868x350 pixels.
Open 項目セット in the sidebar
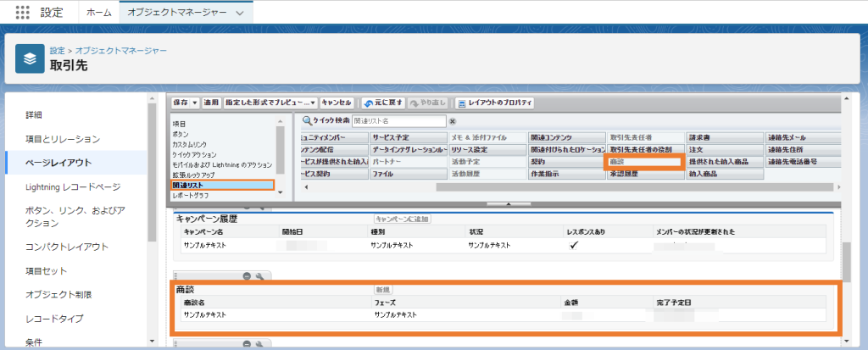pos(46,271)
